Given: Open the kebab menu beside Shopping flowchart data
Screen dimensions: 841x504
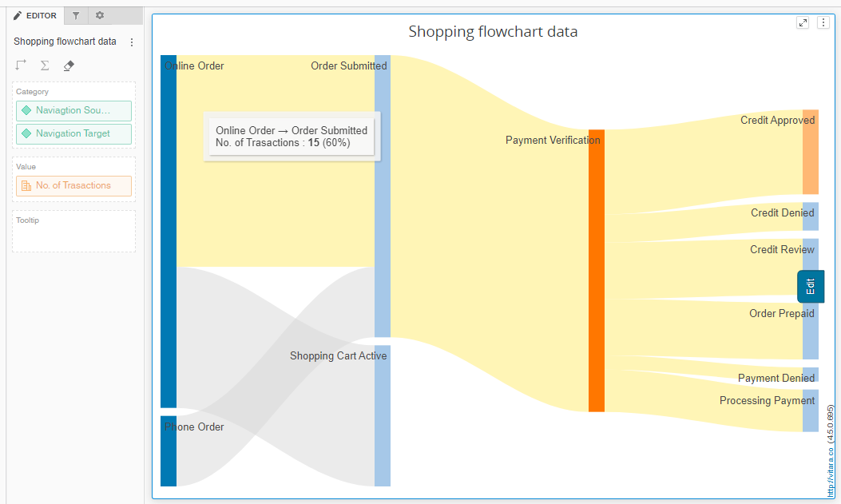Looking at the screenshot, I should pyautogui.click(x=131, y=42).
